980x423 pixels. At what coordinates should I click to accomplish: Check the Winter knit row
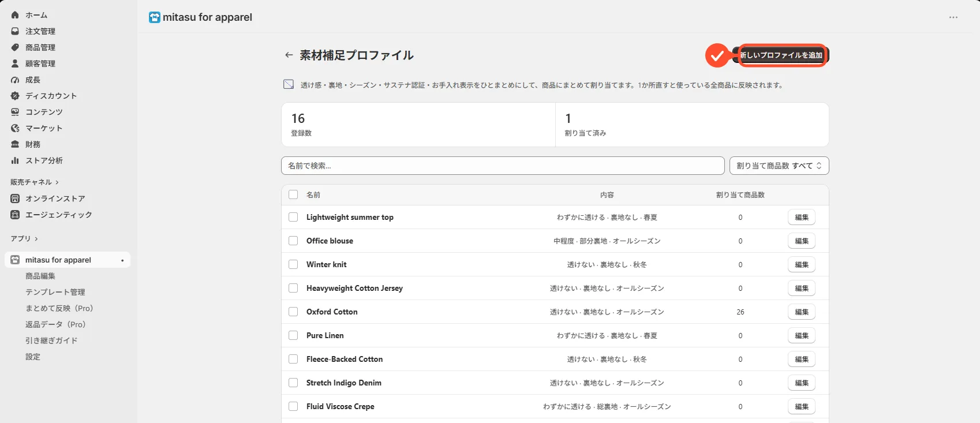(293, 264)
